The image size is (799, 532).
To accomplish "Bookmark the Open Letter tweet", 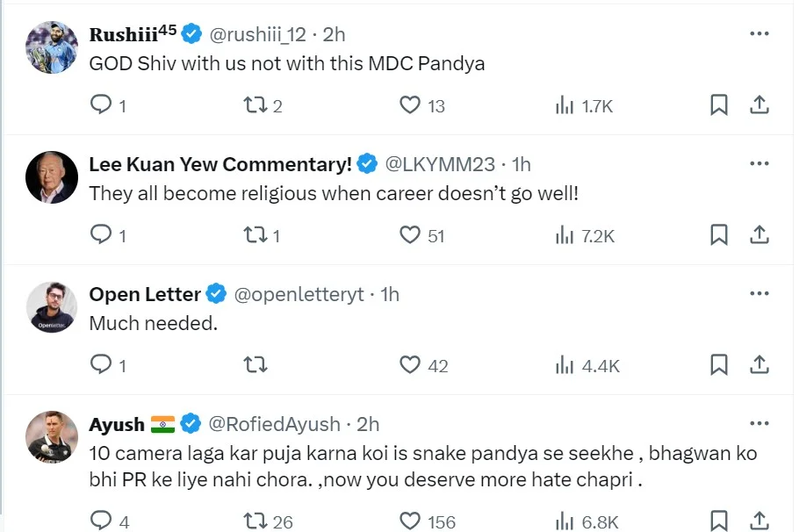I will click(718, 364).
